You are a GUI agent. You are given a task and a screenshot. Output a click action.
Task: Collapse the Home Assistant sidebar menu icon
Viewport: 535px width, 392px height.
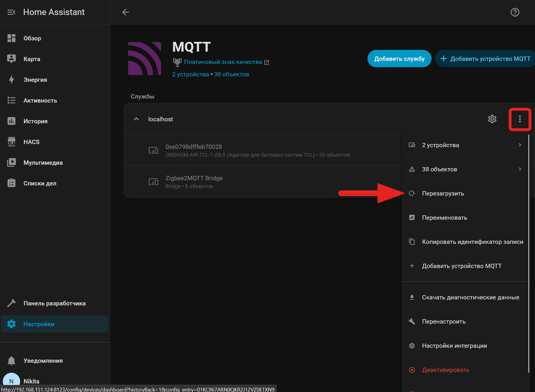[x=11, y=12]
